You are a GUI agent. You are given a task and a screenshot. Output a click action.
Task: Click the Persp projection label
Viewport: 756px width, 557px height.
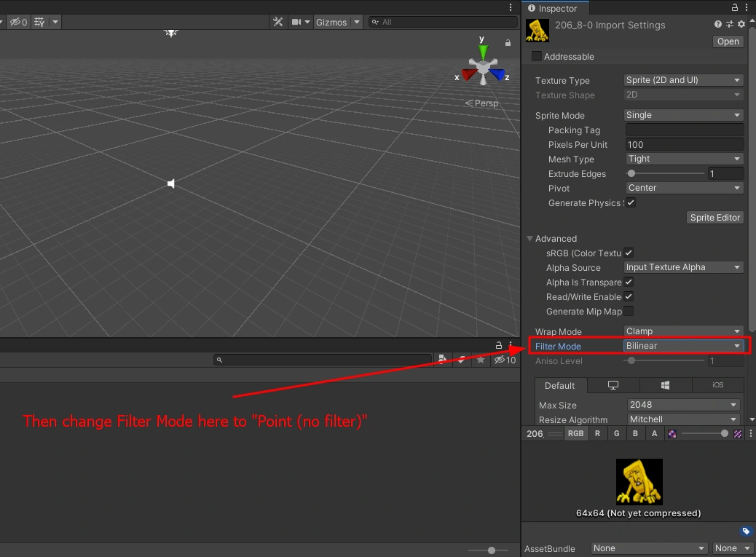pos(486,103)
